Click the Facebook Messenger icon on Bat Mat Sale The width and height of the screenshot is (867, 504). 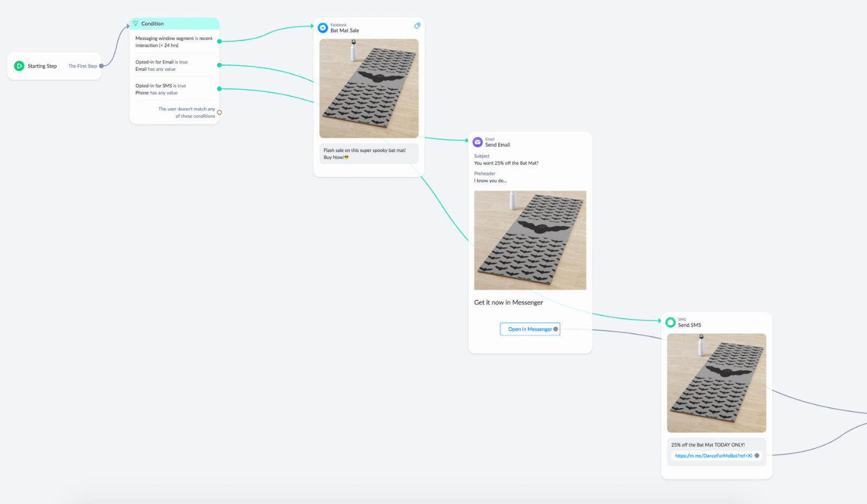point(323,28)
